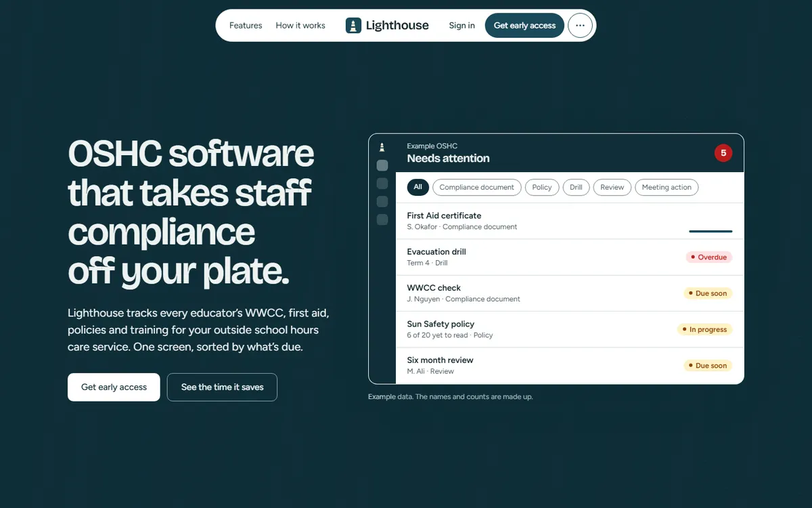Click the Lighthouse logo icon in the navbar
The image size is (812, 508).
[x=353, y=26]
